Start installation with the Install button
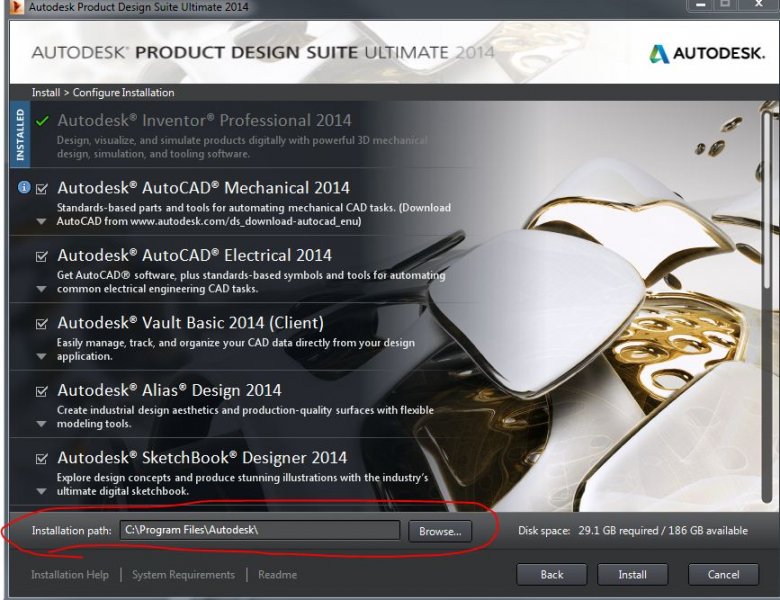 tap(632, 575)
